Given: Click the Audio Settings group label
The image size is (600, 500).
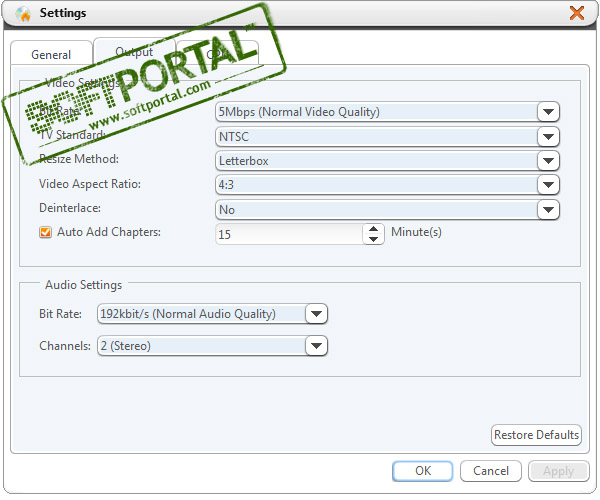Looking at the screenshot, I should click(83, 285).
